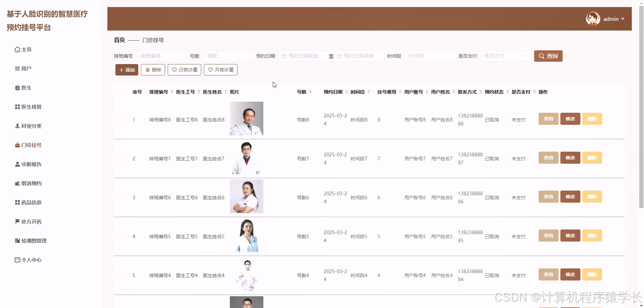Screen dimensions: 644x308
Task: Open the 是否支付 payment status dropdown
Action: (x=505, y=56)
